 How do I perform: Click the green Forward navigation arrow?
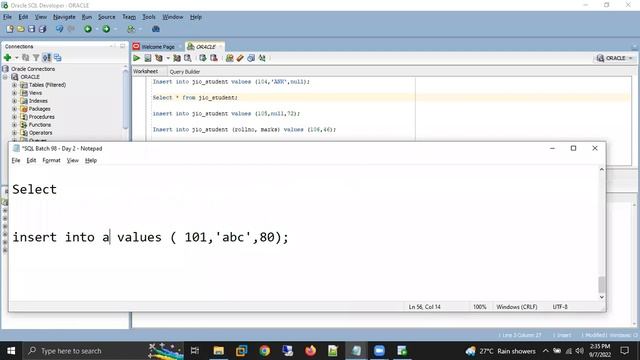(106, 29)
